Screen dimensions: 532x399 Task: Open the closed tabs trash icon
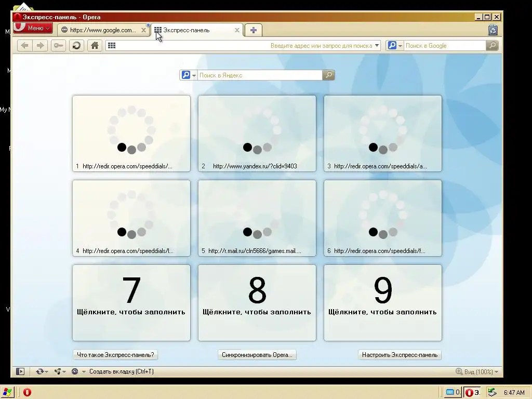(493, 30)
